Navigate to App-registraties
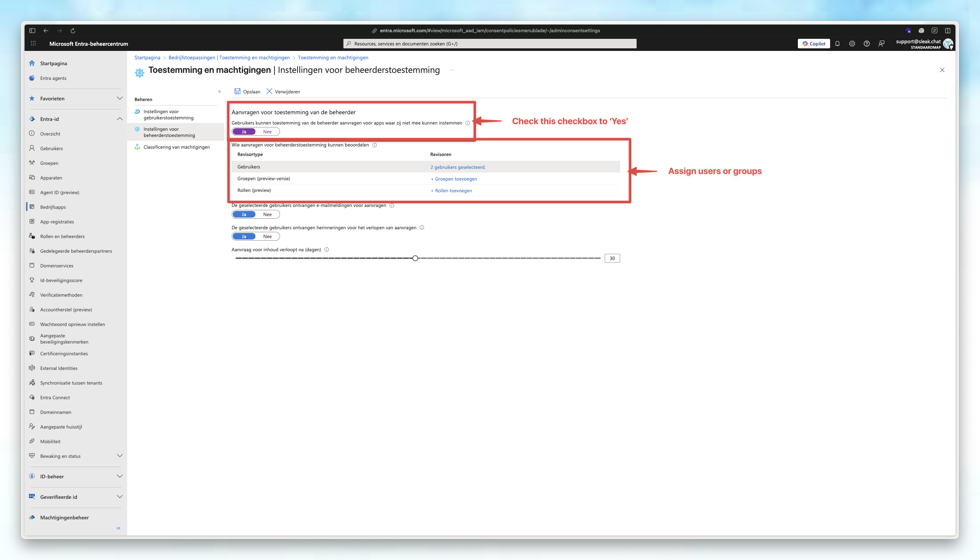 pos(57,222)
